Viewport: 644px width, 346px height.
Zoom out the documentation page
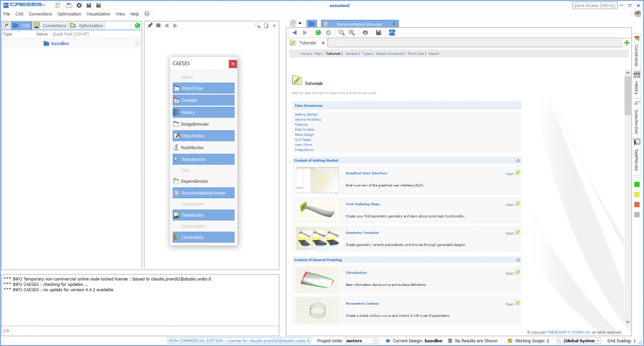click(341, 33)
